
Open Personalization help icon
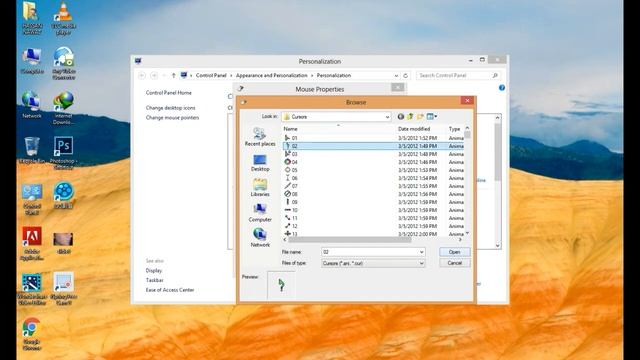502,88
